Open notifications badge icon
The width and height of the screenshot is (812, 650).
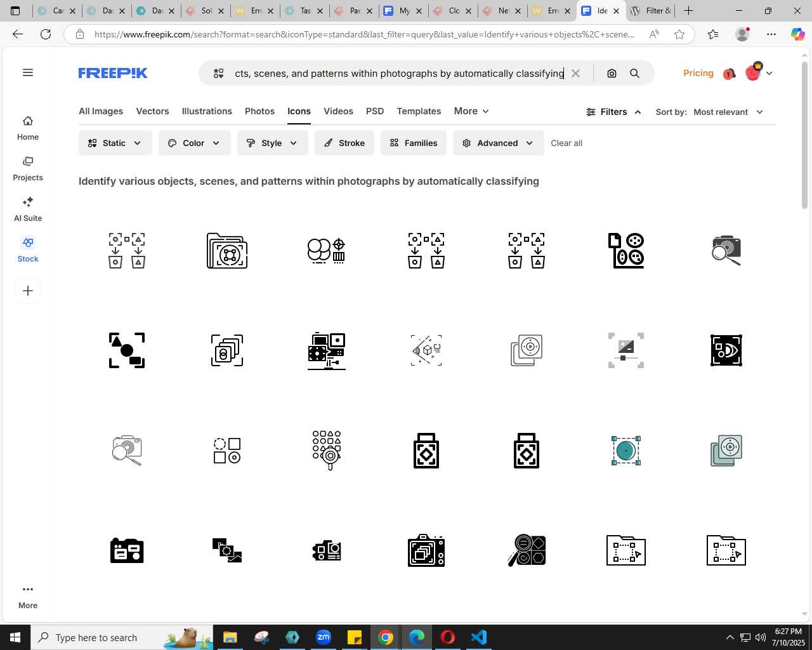[729, 74]
